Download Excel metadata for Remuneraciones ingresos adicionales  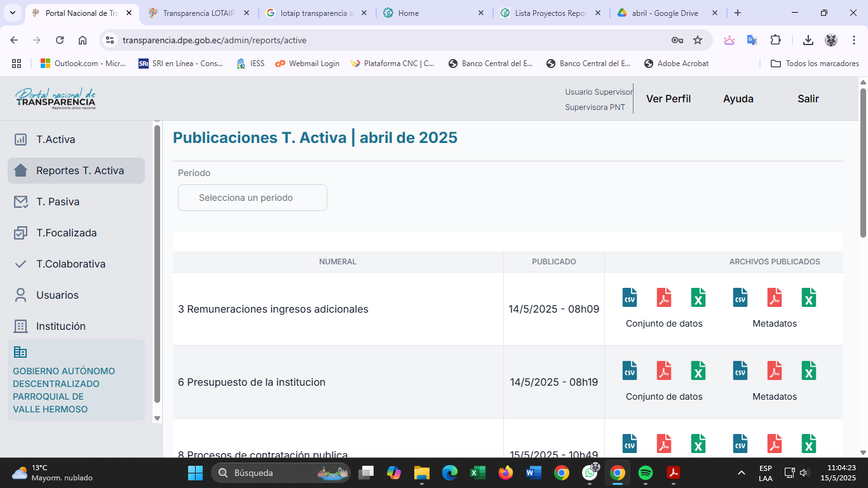coord(808,297)
